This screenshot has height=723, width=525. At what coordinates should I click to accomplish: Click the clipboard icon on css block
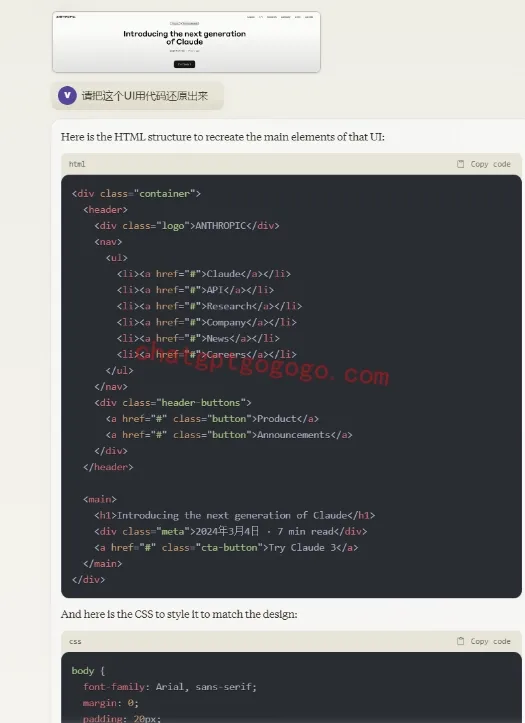tap(460, 641)
